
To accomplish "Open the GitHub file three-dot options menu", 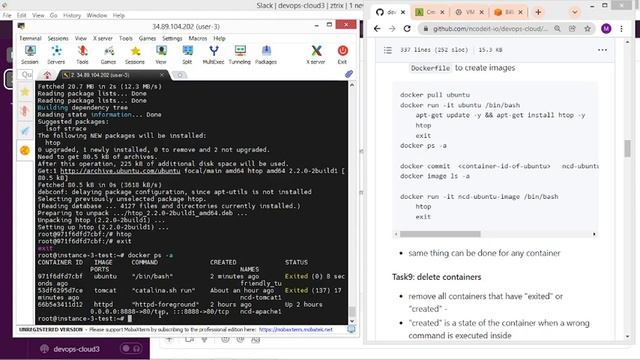I will tap(602, 50).
